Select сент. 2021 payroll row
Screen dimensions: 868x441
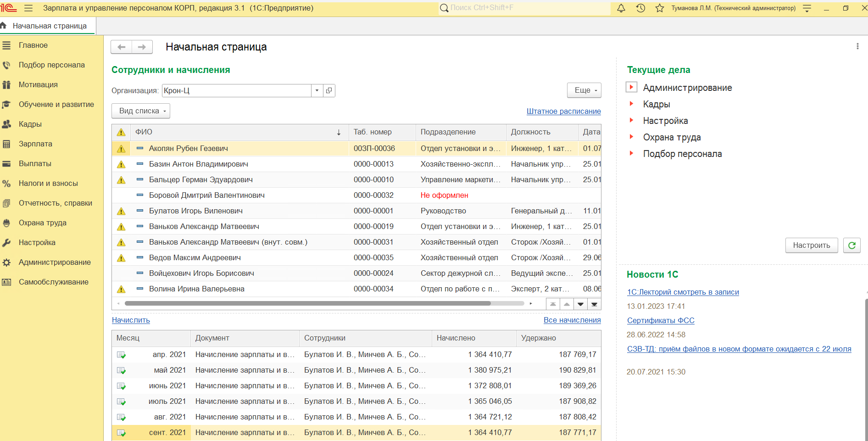click(356, 433)
